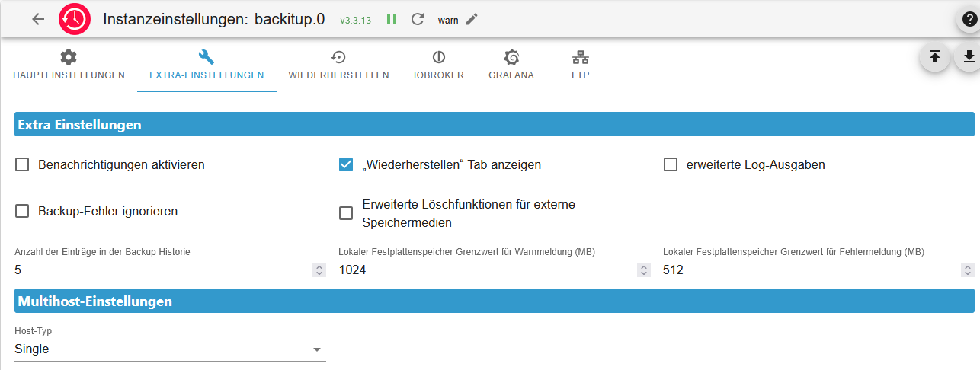980x370 pixels.
Task: Click the back arrow icon
Action: coord(38,19)
